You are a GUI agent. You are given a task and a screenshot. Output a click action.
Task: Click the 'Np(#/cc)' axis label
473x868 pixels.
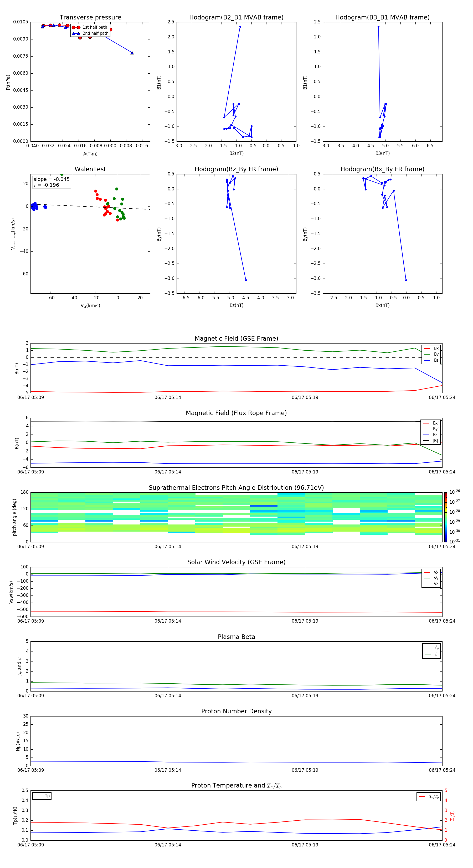click(18, 741)
